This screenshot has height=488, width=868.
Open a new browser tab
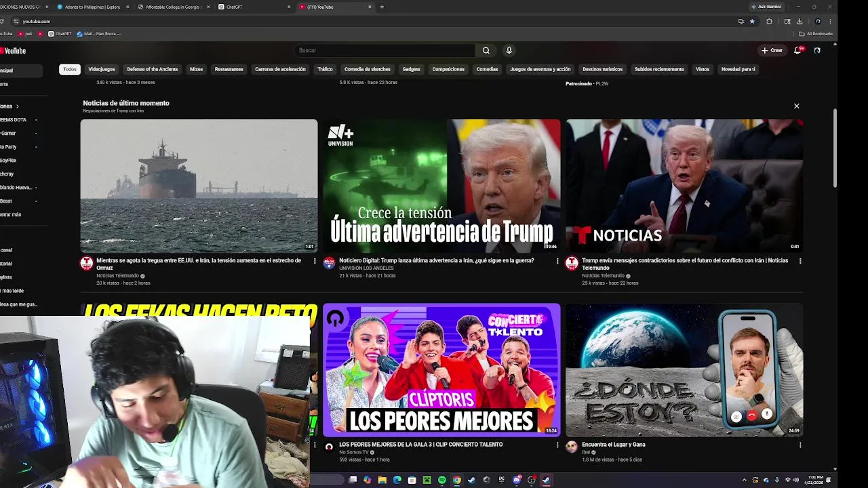point(382,7)
